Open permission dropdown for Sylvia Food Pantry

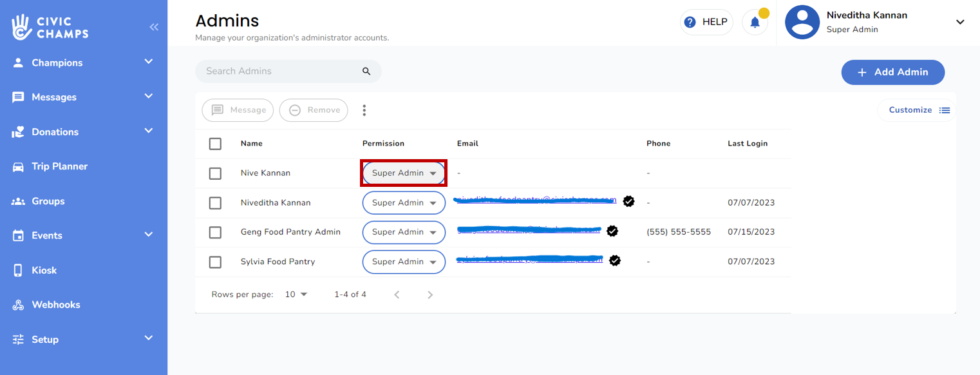tap(404, 262)
